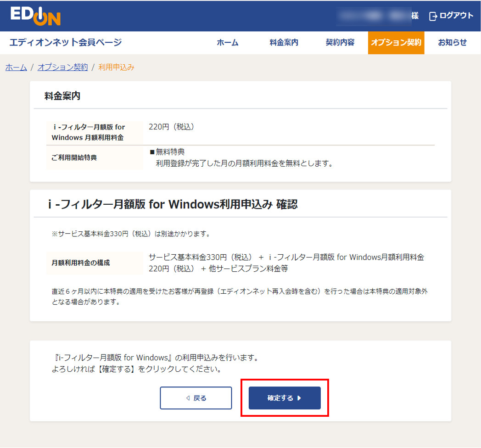Click the 利用申込み breadcrumb text

point(115,67)
